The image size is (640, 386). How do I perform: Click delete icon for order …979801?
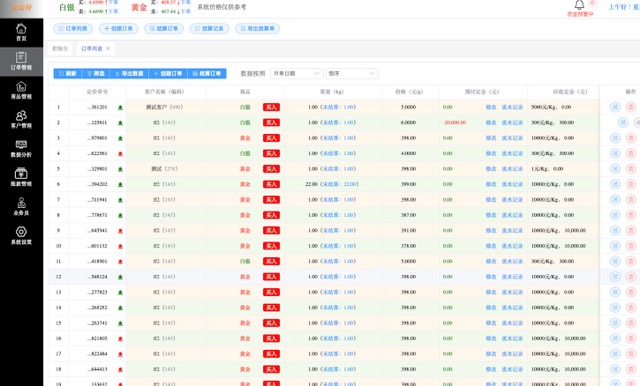(631, 138)
